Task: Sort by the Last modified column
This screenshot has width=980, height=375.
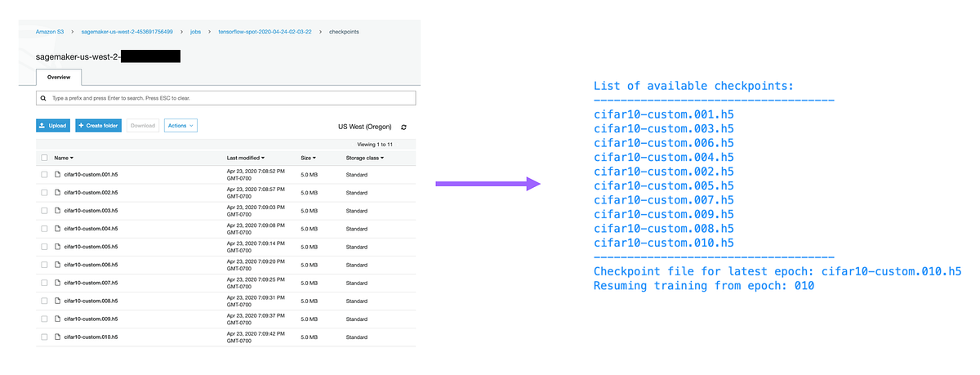Action: pos(245,157)
